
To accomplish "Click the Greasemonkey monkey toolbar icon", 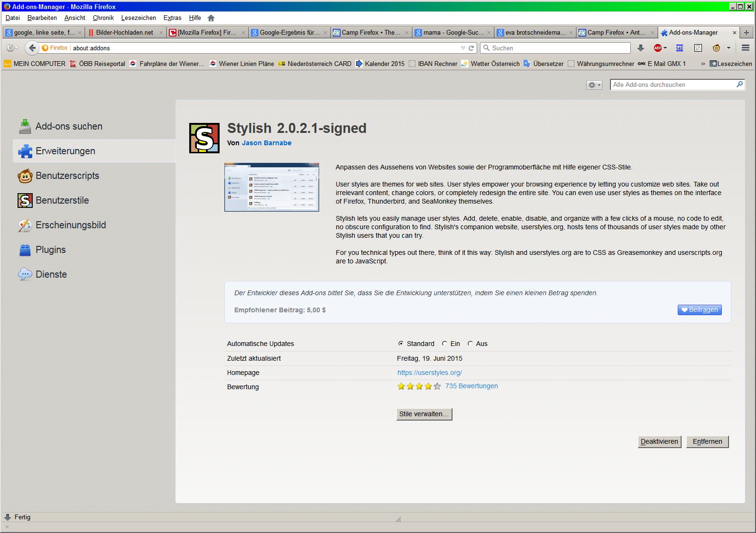I will pyautogui.click(x=716, y=48).
